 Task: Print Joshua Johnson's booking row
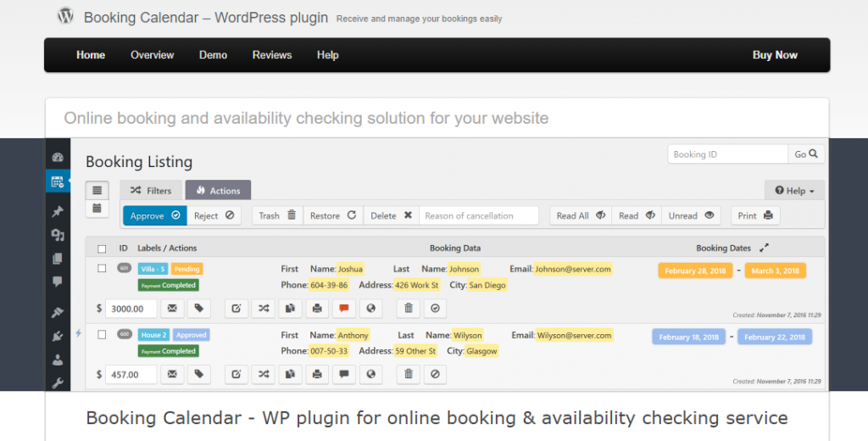pos(317,309)
